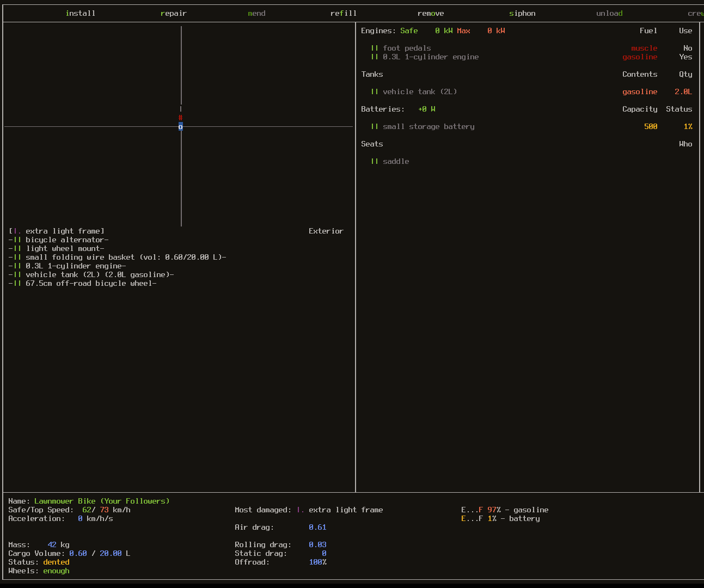
Task: Toggle the engine's 'Yes' use value
Action: (x=685, y=57)
